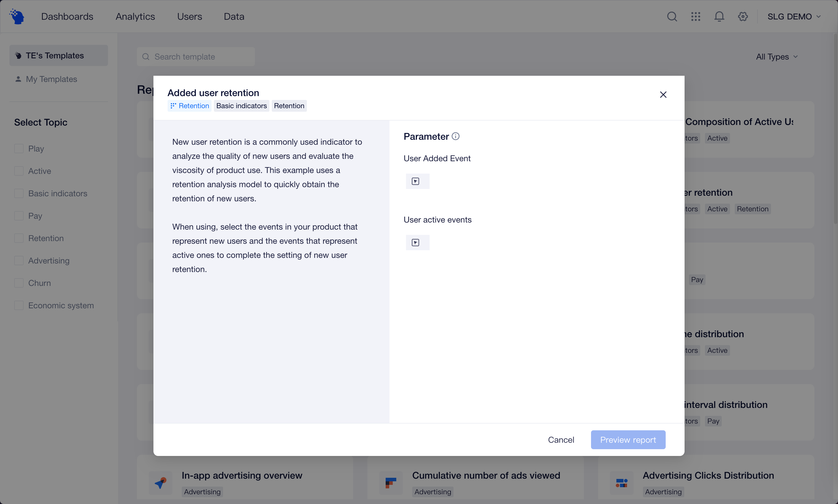Click the search magnifier icon in top bar

672,16
